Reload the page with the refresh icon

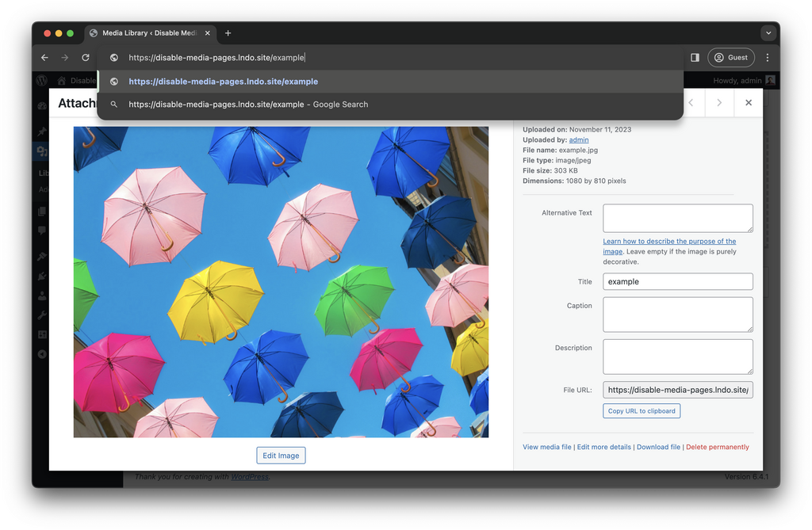point(86,58)
